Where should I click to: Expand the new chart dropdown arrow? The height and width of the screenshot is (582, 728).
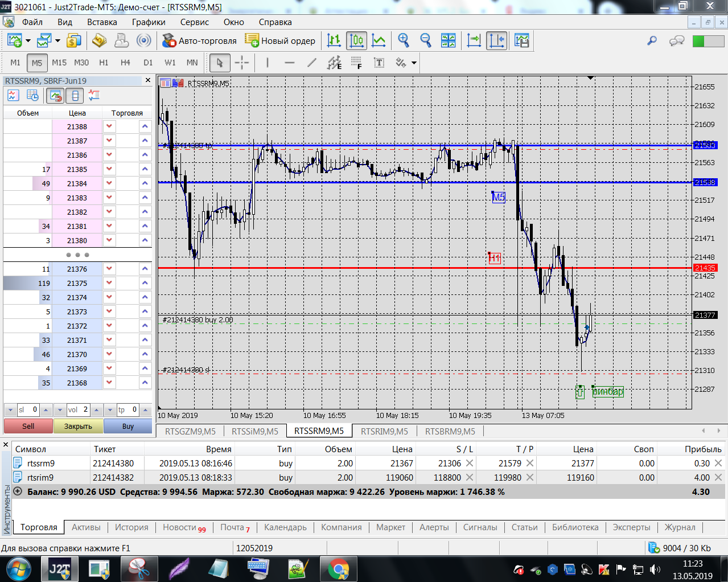pos(28,41)
